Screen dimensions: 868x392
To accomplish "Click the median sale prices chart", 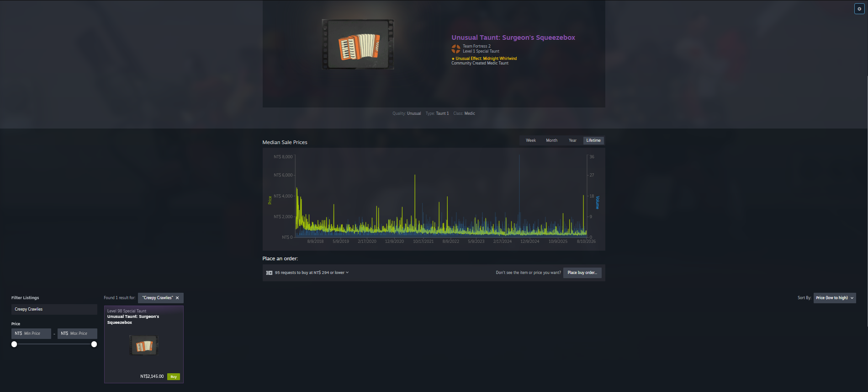I will 434,199.
